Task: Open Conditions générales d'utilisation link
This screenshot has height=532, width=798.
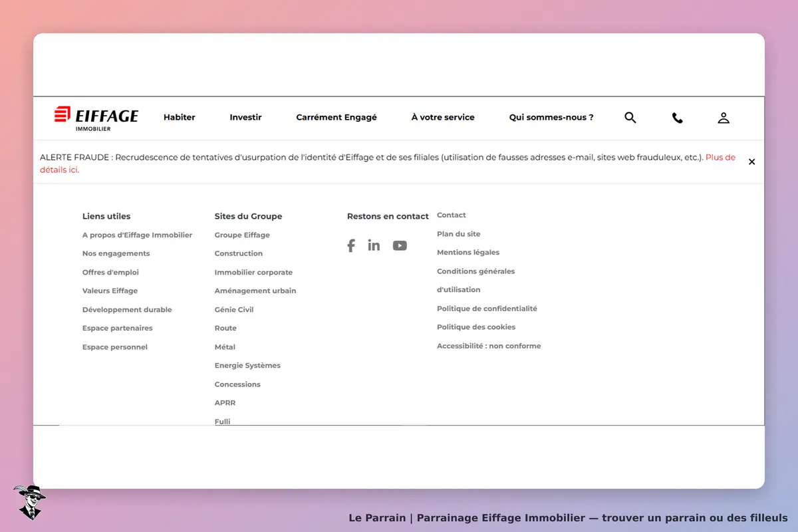Action: pyautogui.click(x=476, y=280)
